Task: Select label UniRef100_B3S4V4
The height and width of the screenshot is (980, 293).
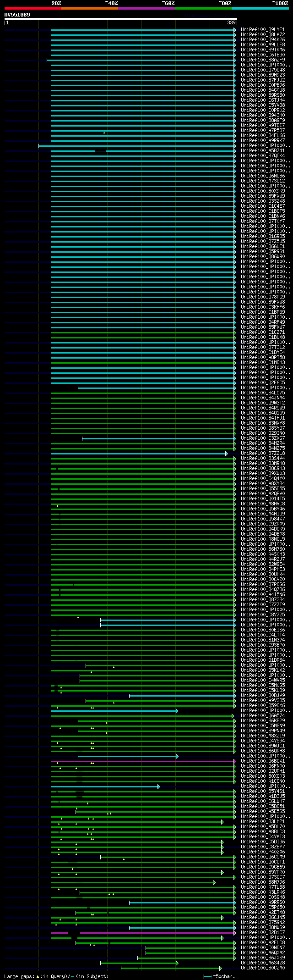Action: coord(263,459)
